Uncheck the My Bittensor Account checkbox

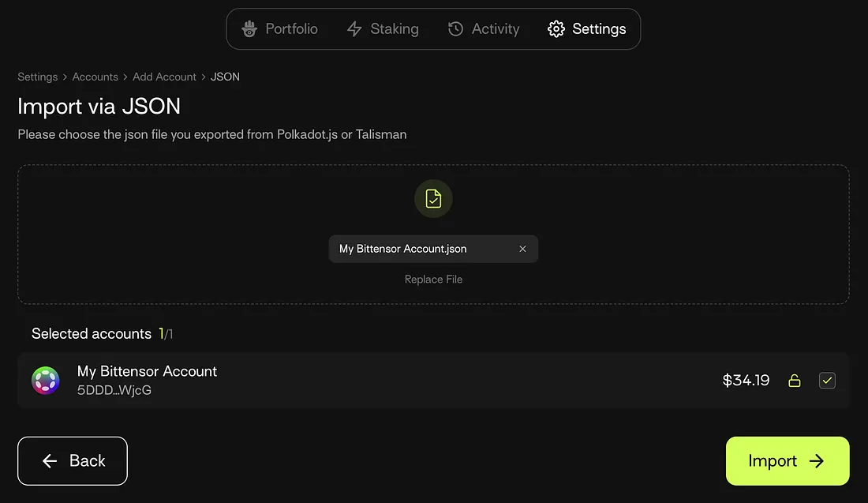[x=827, y=381]
